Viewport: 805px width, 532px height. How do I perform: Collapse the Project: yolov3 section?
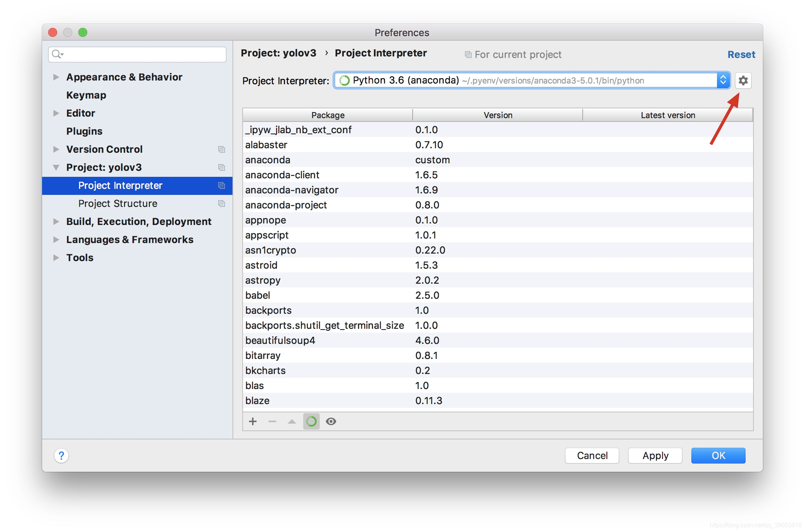tap(56, 167)
